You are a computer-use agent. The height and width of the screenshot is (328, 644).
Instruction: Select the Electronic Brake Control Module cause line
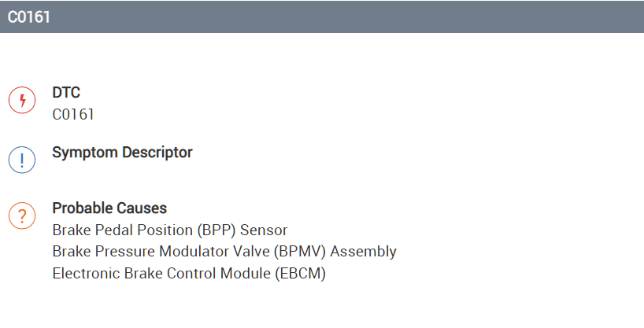pyautogui.click(x=188, y=273)
